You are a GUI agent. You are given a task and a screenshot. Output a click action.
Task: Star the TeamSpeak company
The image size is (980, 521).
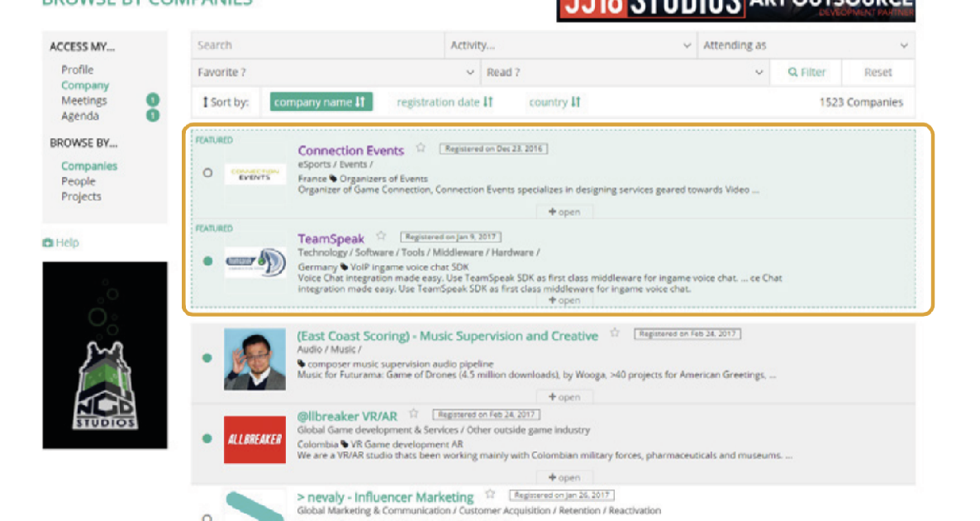pos(381,236)
